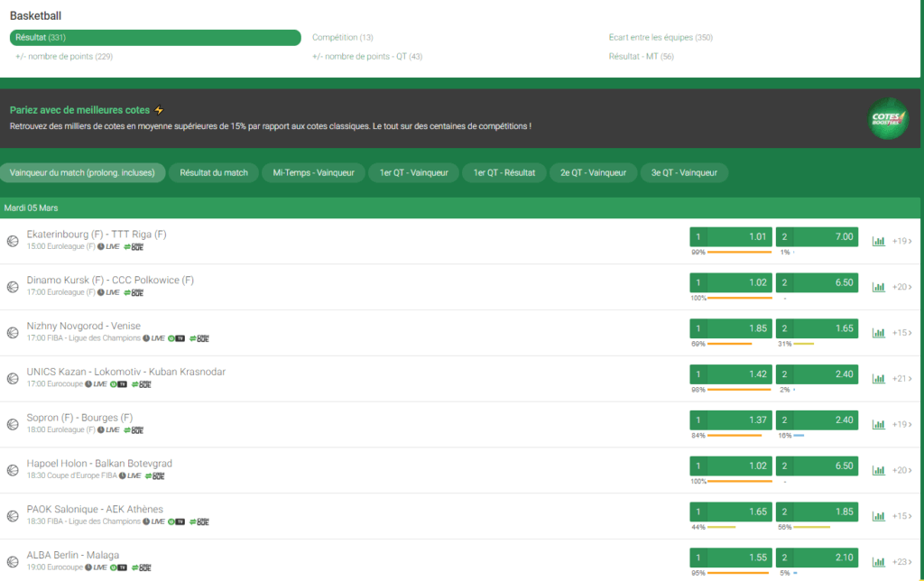Open Résultat - MT (56) category
Image resolution: width=924 pixels, height=581 pixels.
[642, 57]
